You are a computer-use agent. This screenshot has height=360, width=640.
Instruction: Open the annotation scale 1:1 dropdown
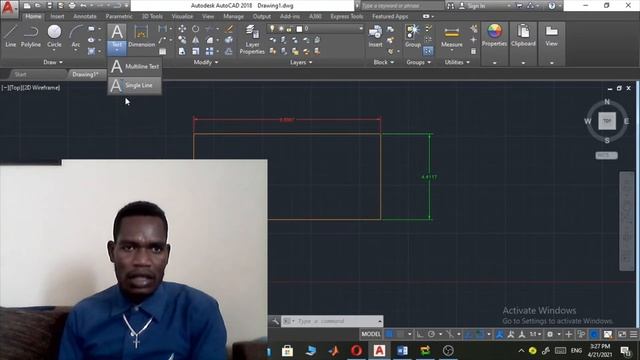(x=535, y=334)
